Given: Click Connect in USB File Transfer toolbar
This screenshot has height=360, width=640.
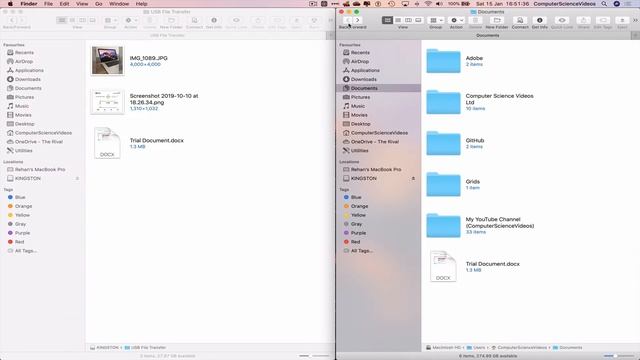Looking at the screenshot, I should [x=194, y=20].
